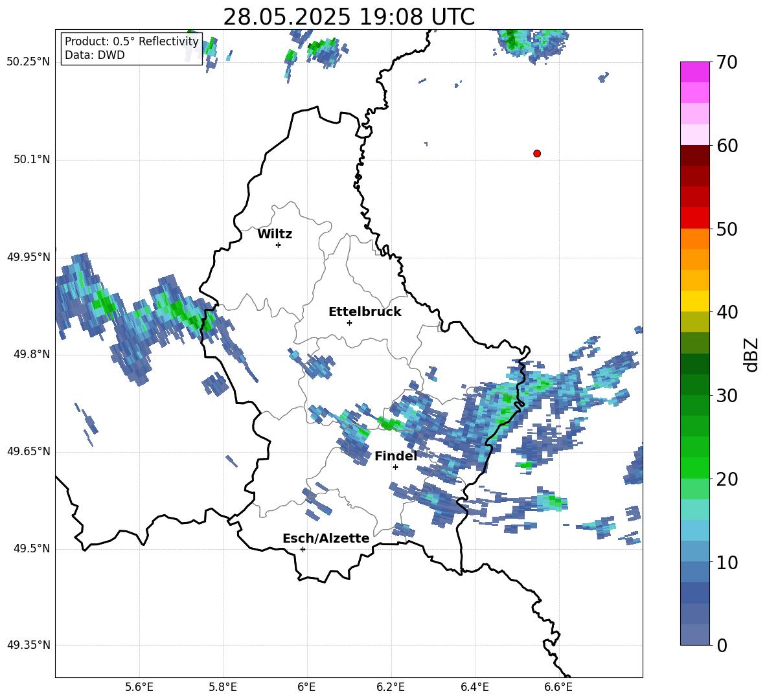This screenshot has height=700, width=767.
Task: Click the cross marker below Wiltz
Action: coord(279,245)
